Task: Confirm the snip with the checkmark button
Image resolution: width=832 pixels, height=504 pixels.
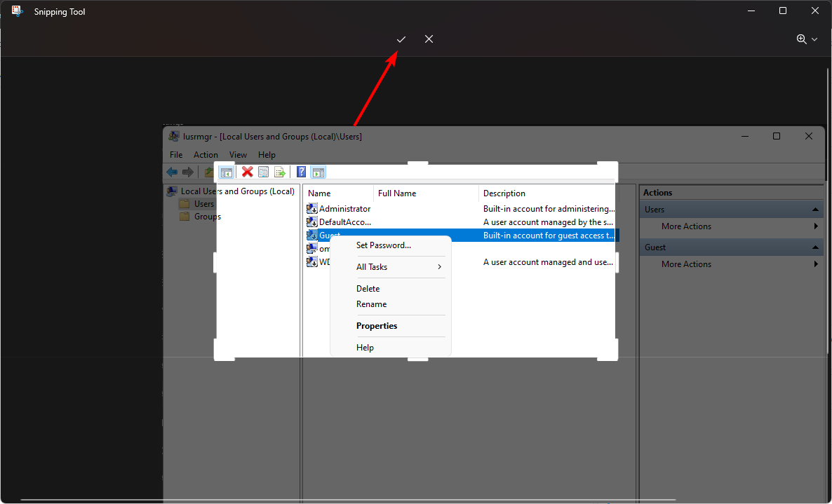Action: 401,39
